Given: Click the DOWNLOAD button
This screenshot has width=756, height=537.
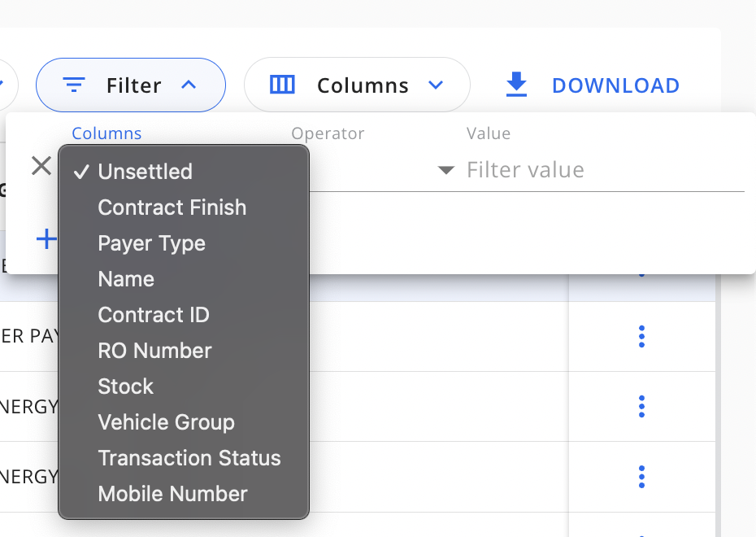Looking at the screenshot, I should (x=593, y=85).
